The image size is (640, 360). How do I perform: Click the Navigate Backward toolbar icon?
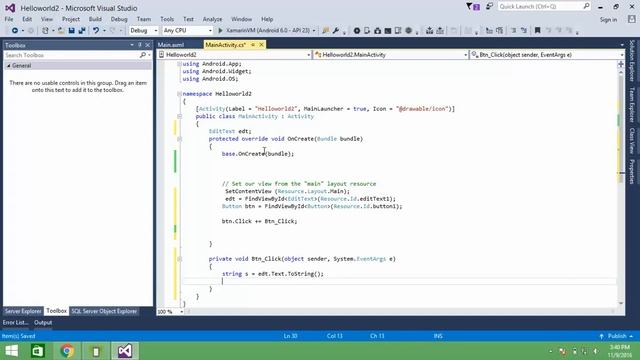tap(15, 31)
